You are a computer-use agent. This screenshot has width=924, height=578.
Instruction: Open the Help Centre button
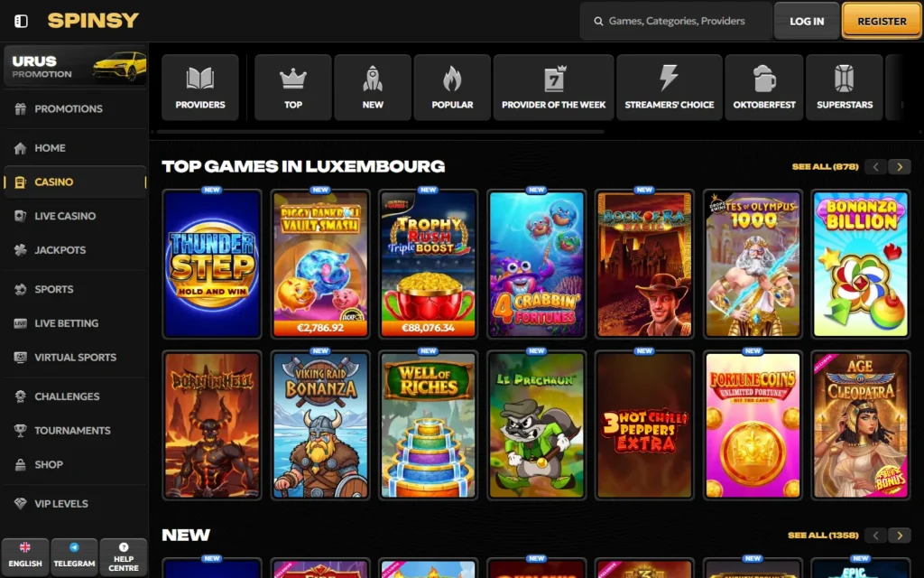(x=123, y=555)
